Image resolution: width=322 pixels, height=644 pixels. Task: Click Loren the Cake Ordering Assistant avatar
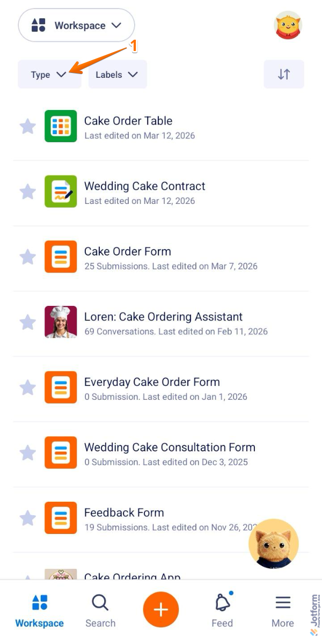coord(61,322)
